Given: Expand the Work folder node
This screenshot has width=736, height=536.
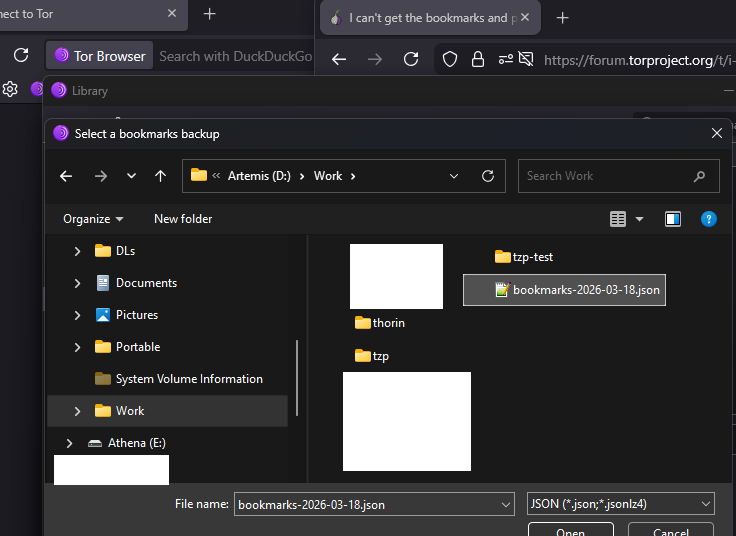Looking at the screenshot, I should click(77, 411).
